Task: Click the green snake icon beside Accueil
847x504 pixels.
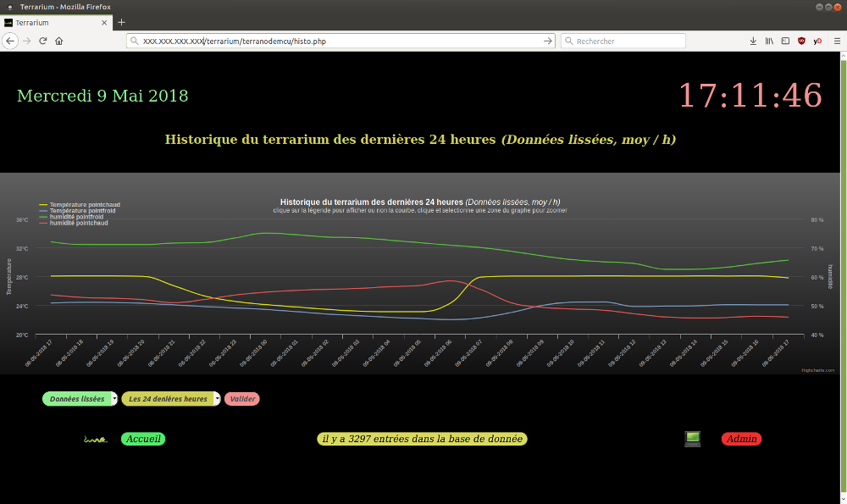Action: (95, 439)
